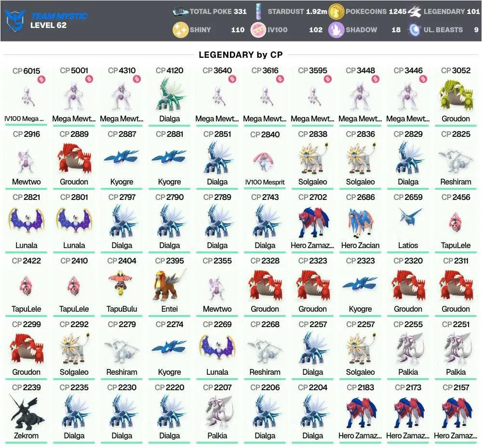Click the pink badge on CP 3446 card

click(x=423, y=79)
